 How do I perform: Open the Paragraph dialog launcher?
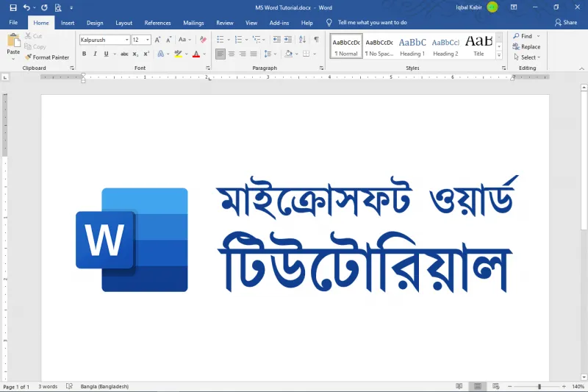coord(321,68)
